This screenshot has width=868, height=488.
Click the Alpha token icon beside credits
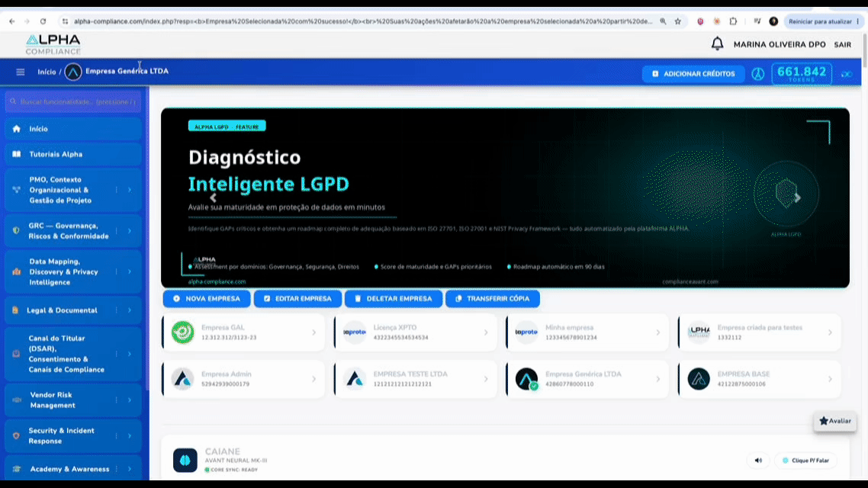[758, 74]
